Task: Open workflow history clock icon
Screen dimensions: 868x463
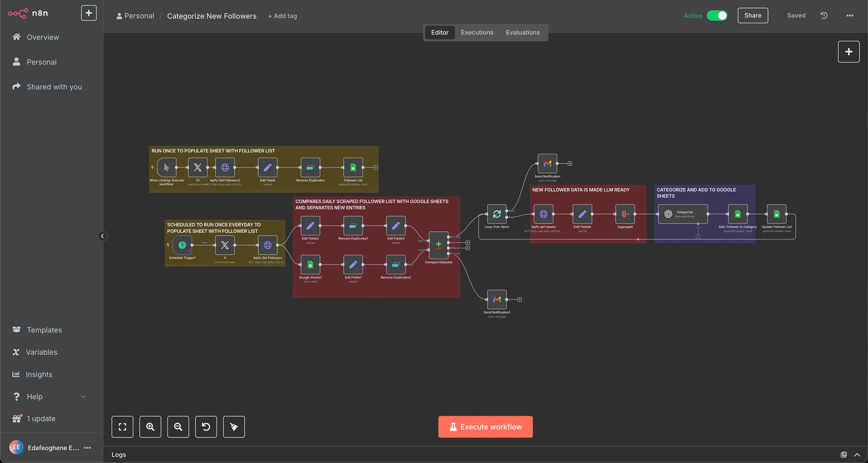Action: 824,16
